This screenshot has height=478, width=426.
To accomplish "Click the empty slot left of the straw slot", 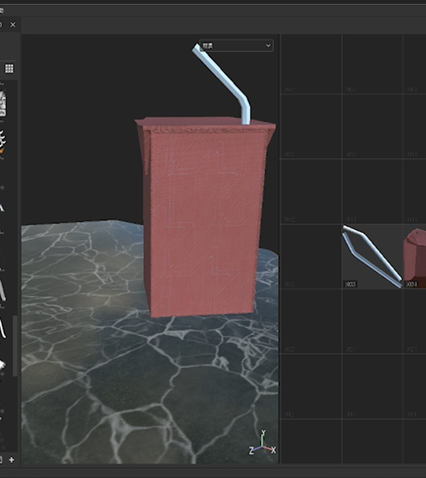I will pyautogui.click(x=311, y=256).
